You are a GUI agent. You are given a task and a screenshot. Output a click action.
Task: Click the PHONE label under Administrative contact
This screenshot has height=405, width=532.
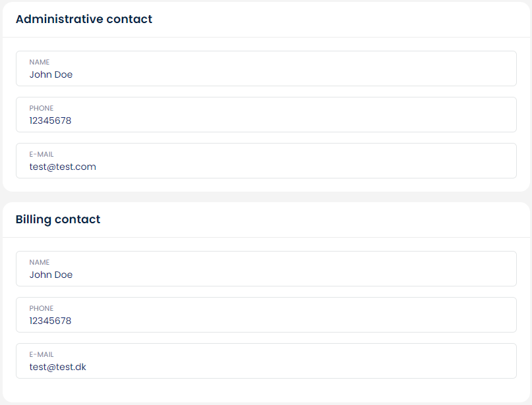42,108
